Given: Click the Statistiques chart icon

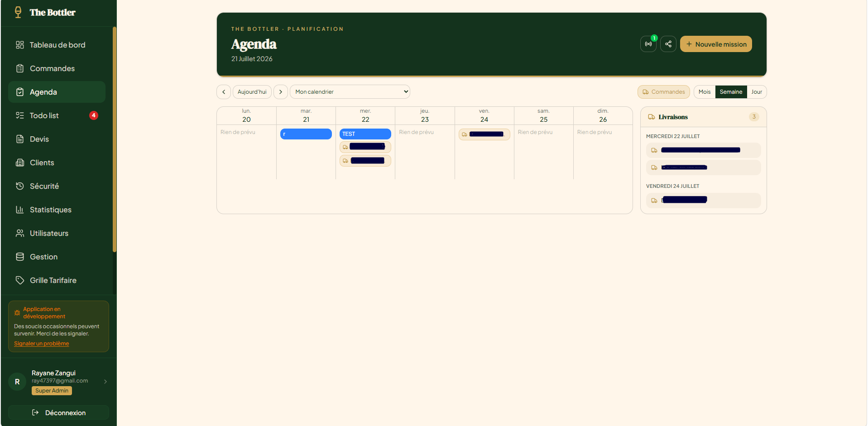Looking at the screenshot, I should coord(20,210).
